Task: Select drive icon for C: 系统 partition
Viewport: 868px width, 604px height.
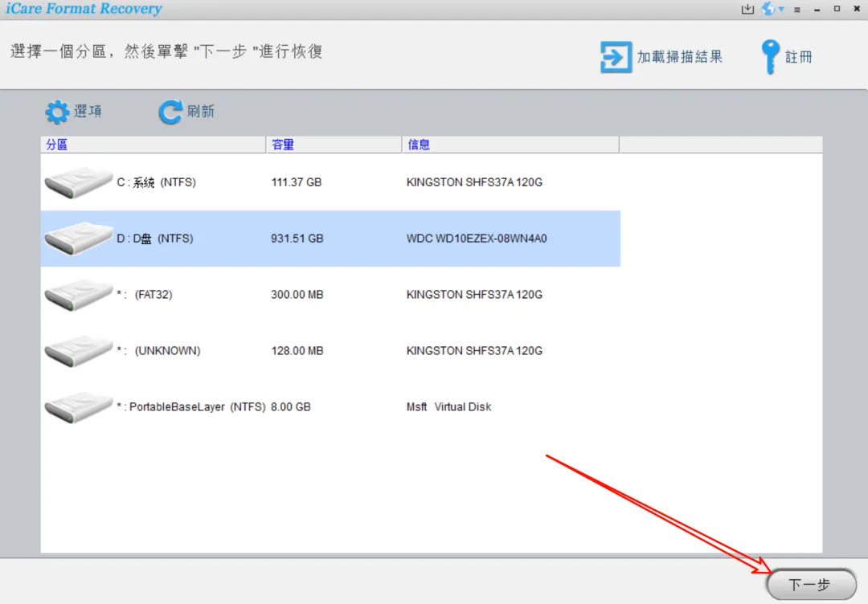Action: click(78, 182)
